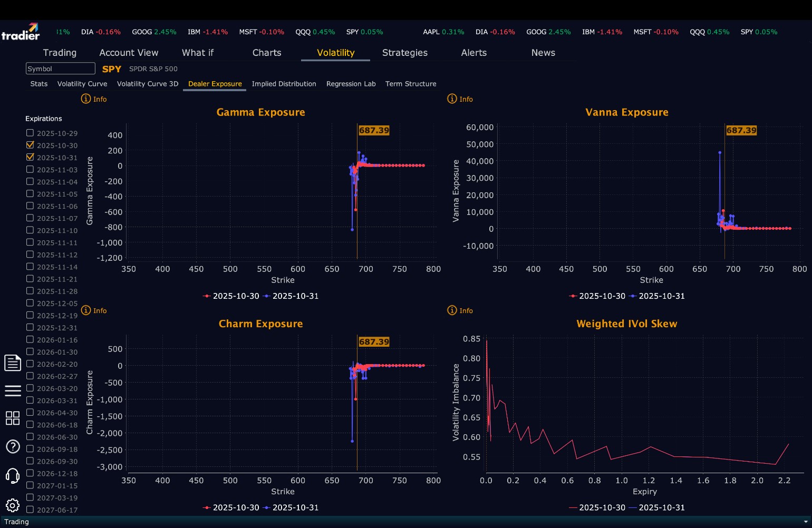Click first QQQ 0.45% ticker item
The height and width of the screenshot is (528, 812).
315,32
